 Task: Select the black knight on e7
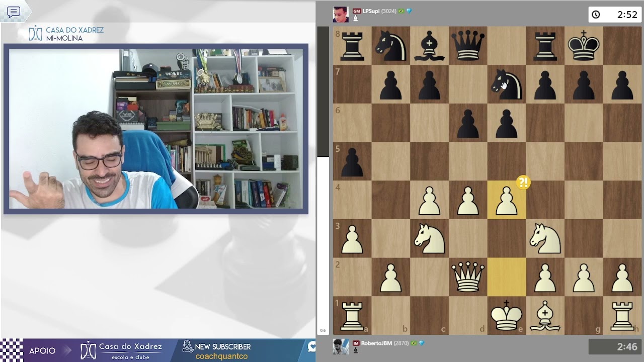pos(507,84)
